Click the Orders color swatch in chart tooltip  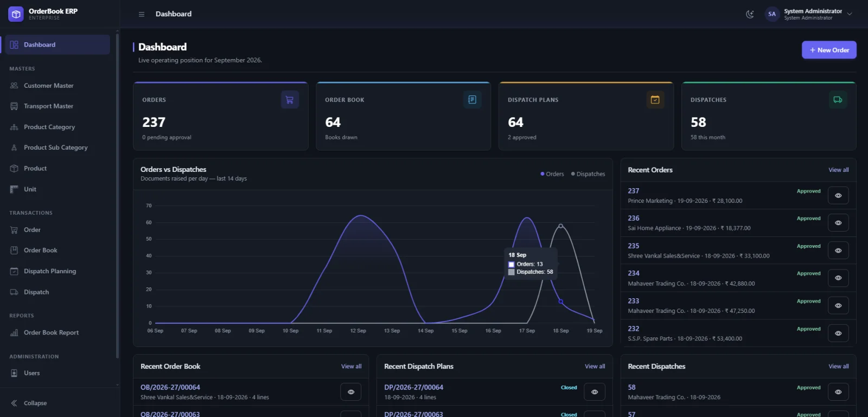pos(511,265)
